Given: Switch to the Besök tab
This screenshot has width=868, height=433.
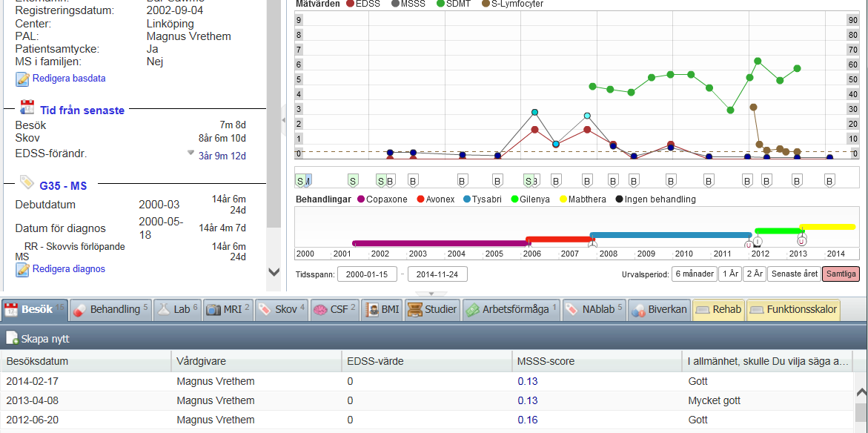Looking at the screenshot, I should (x=35, y=309).
